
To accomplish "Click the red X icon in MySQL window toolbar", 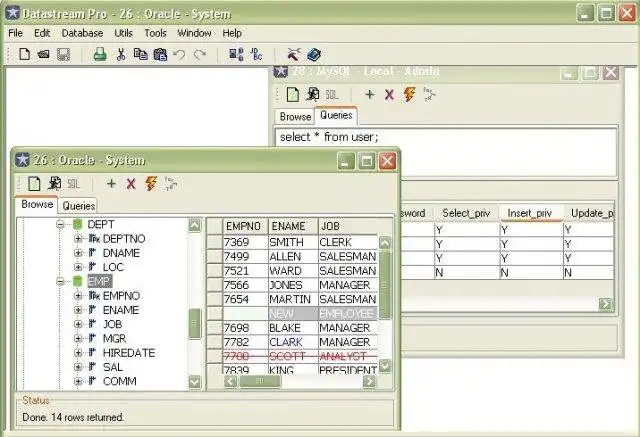I will pos(389,95).
